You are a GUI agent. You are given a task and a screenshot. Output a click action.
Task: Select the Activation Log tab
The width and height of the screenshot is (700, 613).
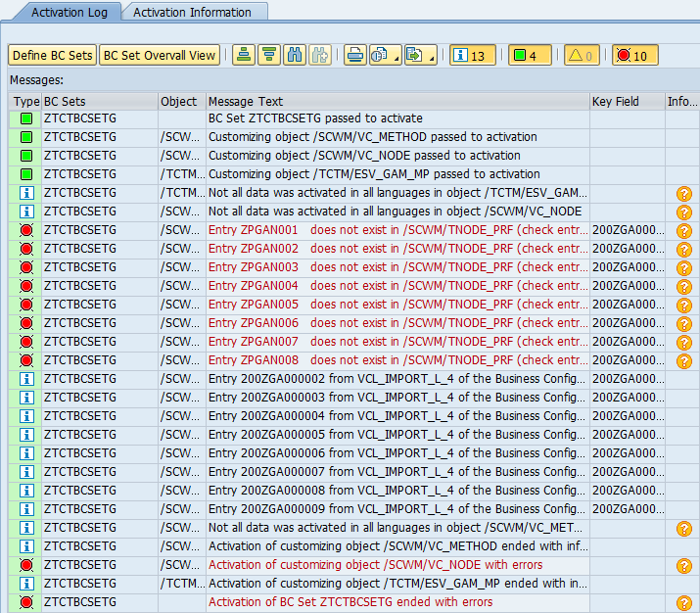coord(67,13)
